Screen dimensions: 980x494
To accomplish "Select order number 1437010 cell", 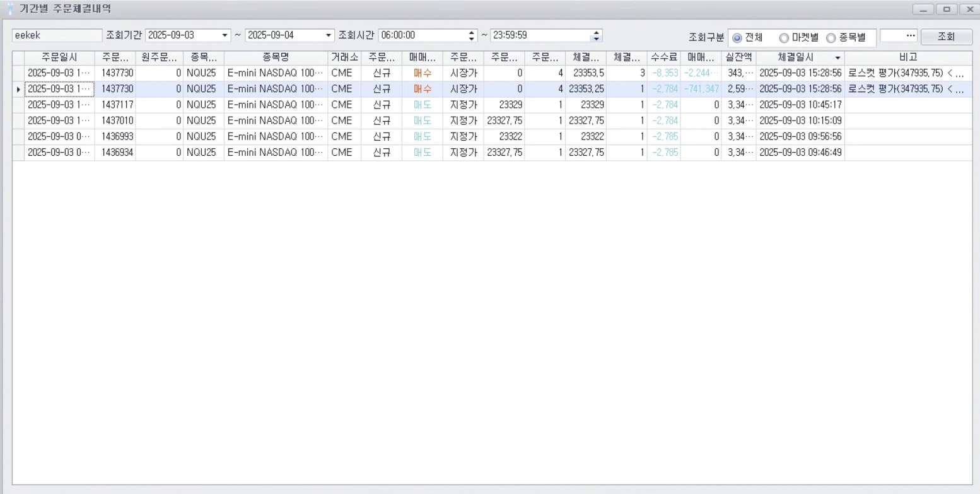I will click(115, 121).
